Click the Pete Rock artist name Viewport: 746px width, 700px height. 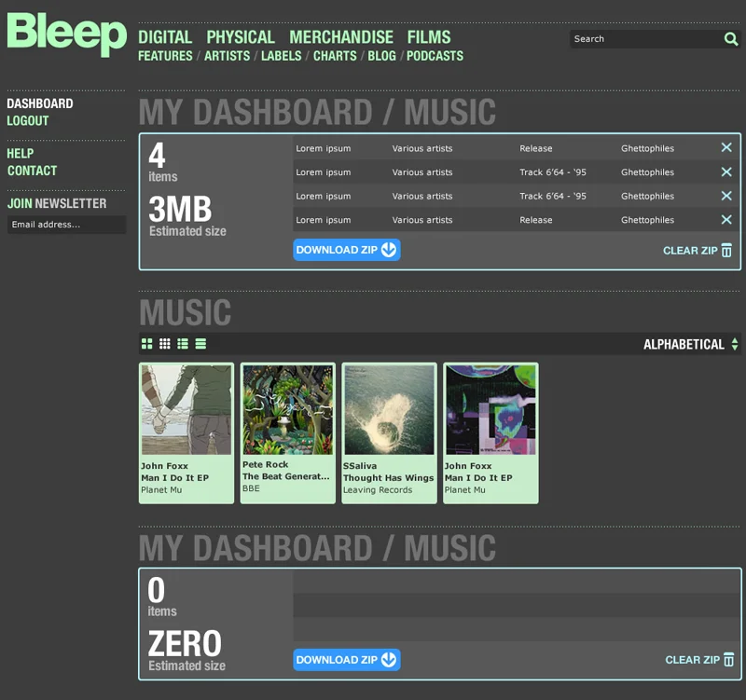(266, 464)
